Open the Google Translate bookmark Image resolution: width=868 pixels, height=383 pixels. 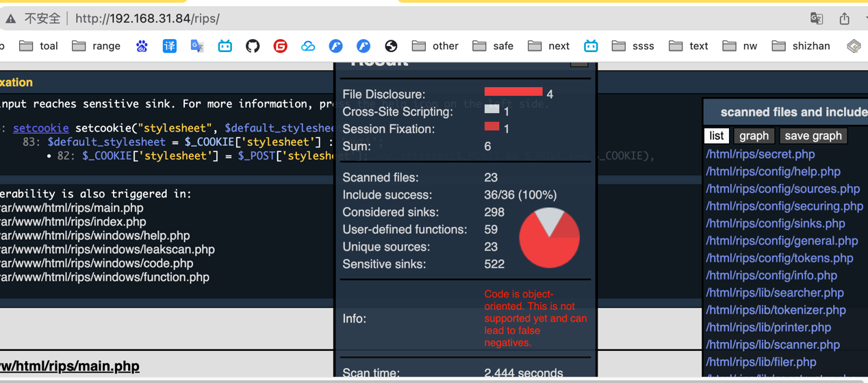click(197, 46)
